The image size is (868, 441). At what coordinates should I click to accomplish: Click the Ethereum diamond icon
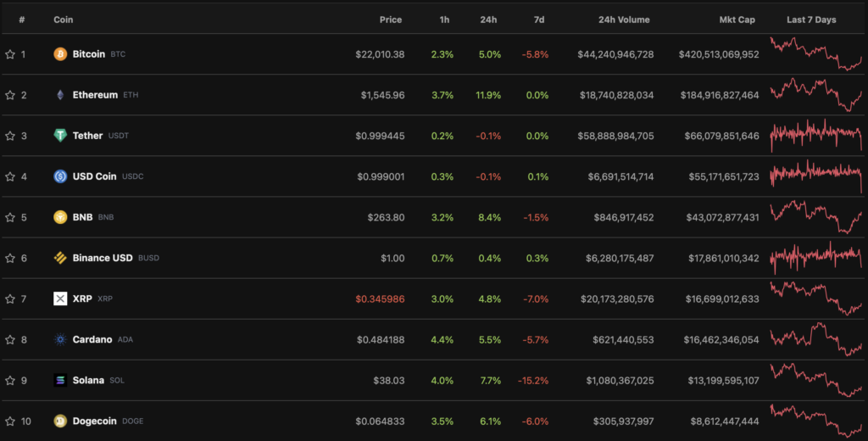point(60,95)
